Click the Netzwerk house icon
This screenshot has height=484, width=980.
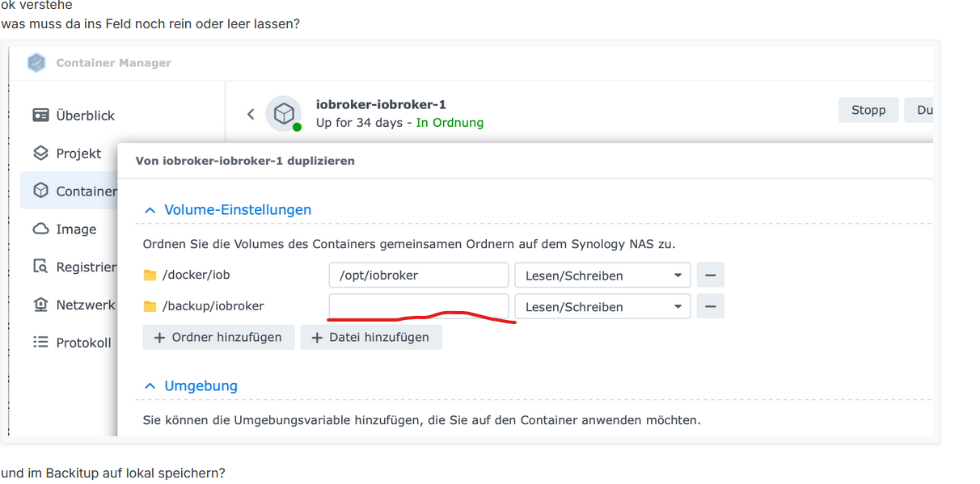[40, 305]
